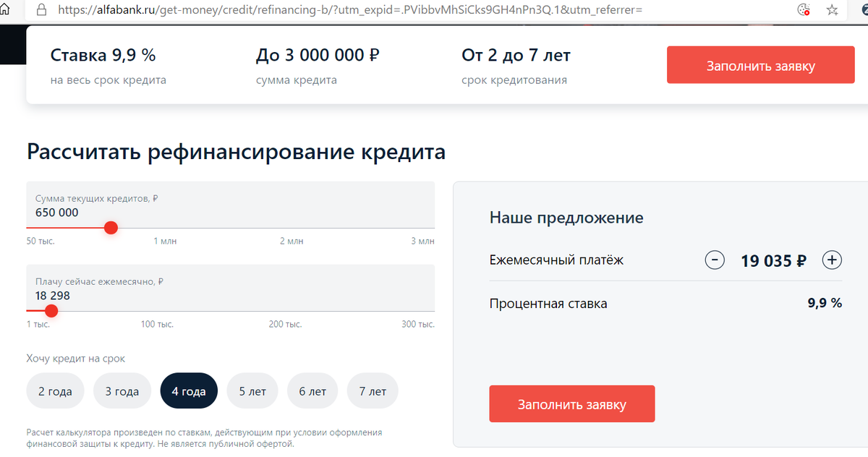Click the dark profile avatar icon top right
The width and height of the screenshot is (868, 457).
point(861,11)
